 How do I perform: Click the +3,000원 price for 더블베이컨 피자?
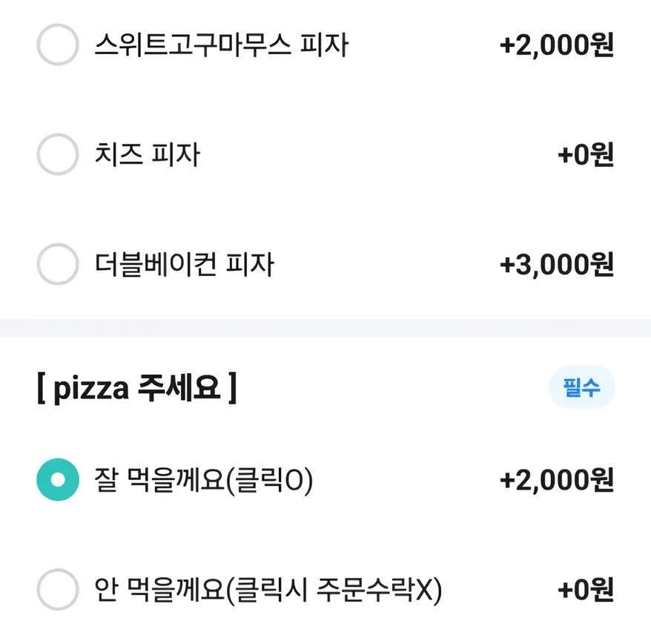point(557,264)
